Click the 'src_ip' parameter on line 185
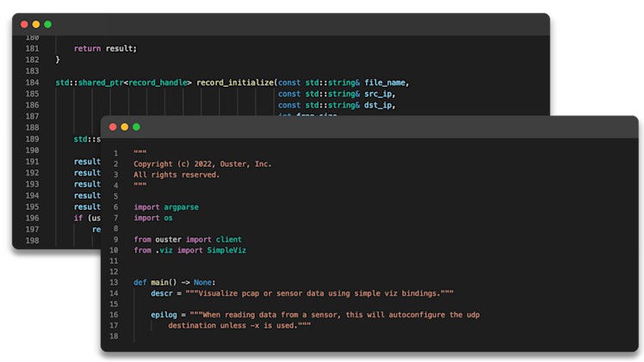Image resolution: width=644 pixels, height=362 pixels. coord(378,94)
